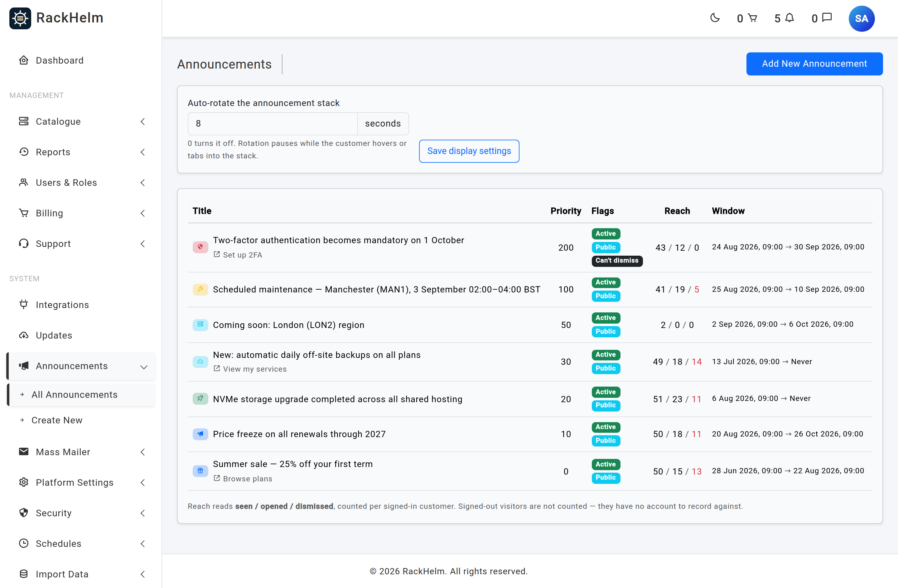This screenshot has width=898, height=588.
Task: Expand the Mass Mailer menu
Action: click(81, 452)
